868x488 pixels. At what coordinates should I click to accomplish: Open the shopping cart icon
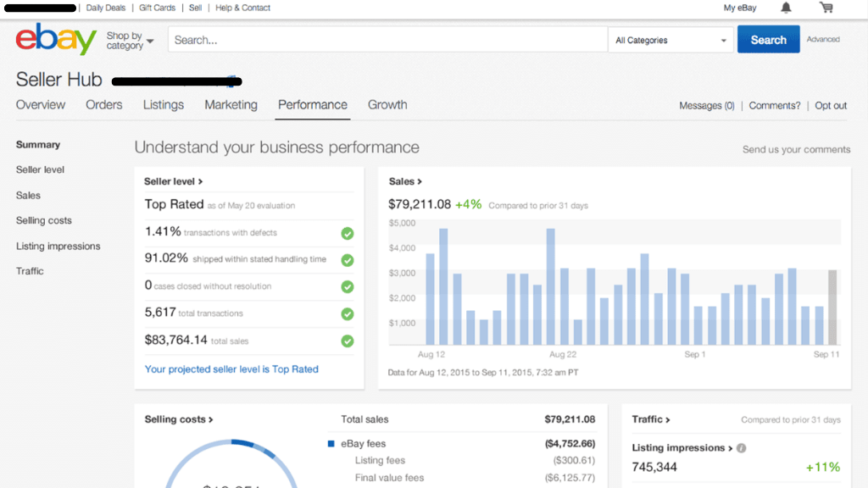click(x=826, y=8)
